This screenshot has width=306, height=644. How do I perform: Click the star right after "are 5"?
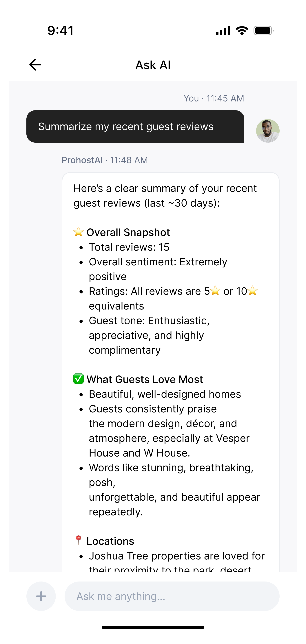click(215, 291)
